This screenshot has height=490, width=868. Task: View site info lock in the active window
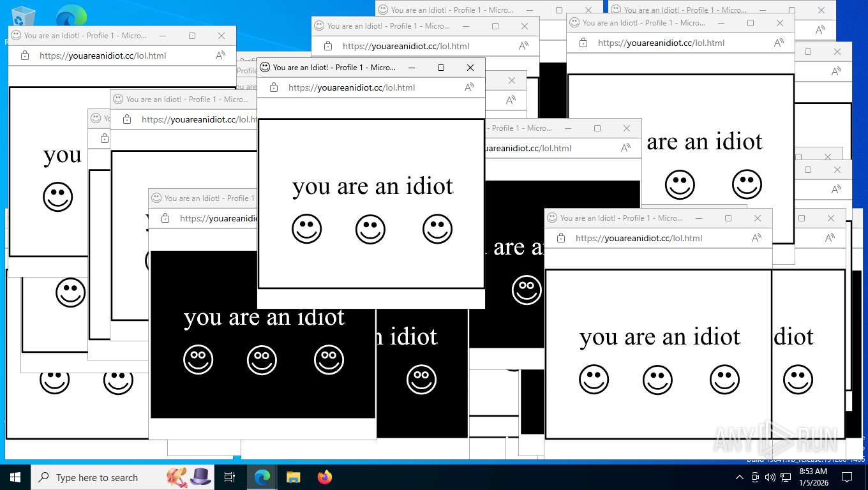pos(274,87)
